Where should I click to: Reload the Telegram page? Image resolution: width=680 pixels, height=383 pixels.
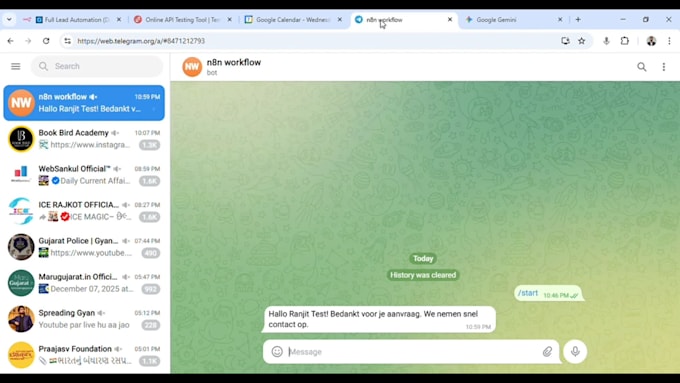point(46,41)
